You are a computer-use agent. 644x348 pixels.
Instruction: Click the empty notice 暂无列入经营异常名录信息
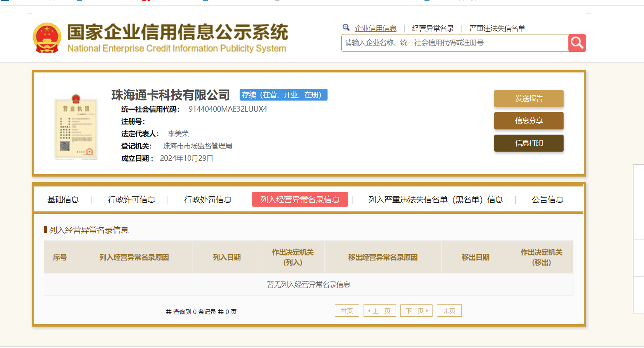pyautogui.click(x=309, y=284)
